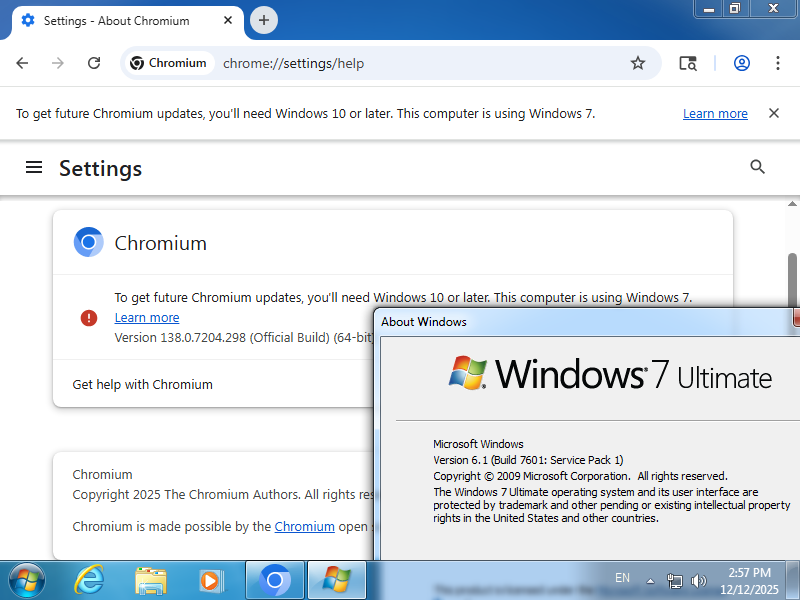800x600 pixels.
Task: Open Windows Media Player from the taskbar
Action: click(211, 581)
